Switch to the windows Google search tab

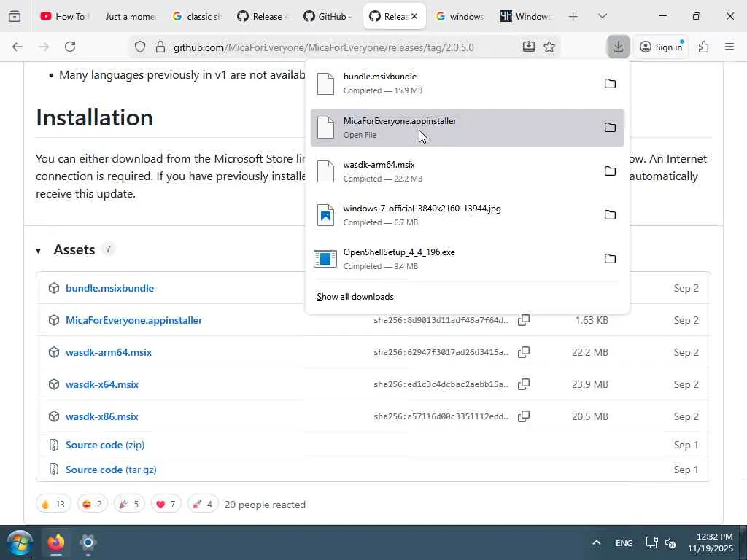tap(460, 16)
